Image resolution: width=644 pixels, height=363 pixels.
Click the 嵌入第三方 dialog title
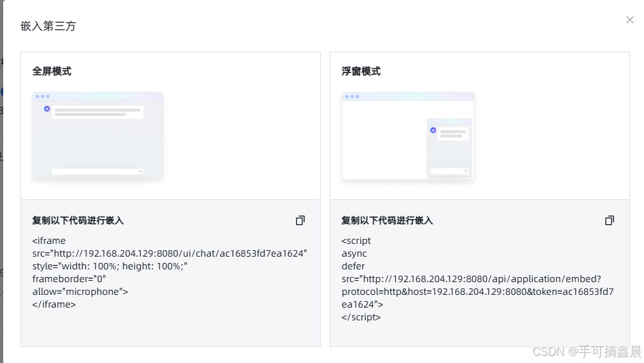(x=48, y=26)
